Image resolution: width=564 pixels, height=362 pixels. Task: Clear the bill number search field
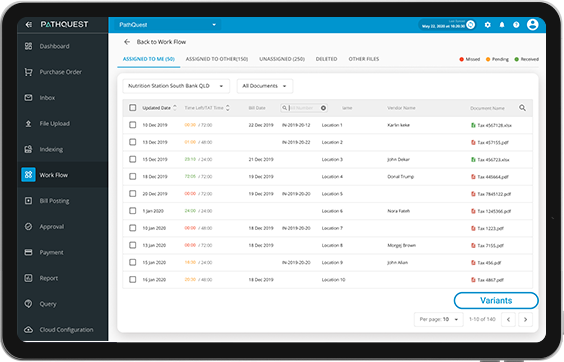click(x=323, y=108)
